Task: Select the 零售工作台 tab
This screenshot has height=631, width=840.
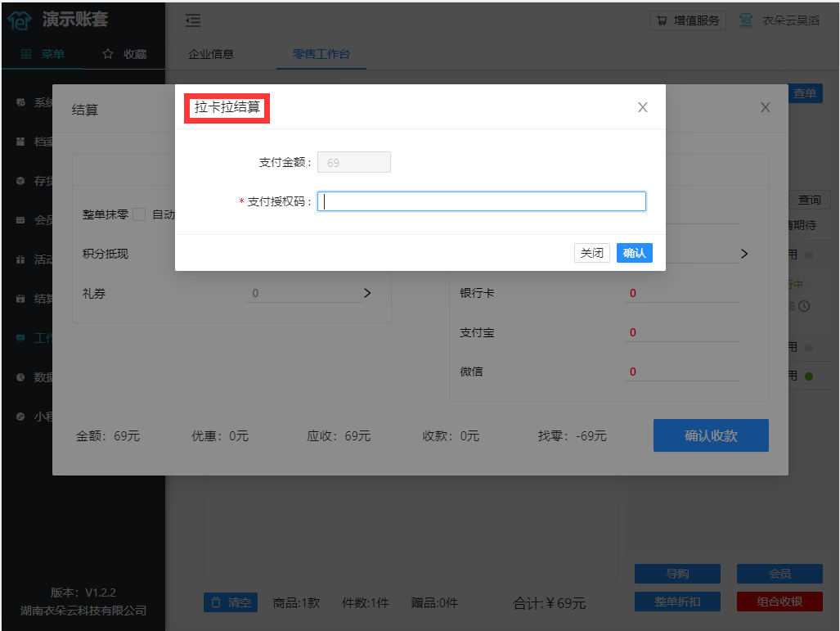Action: click(x=321, y=54)
